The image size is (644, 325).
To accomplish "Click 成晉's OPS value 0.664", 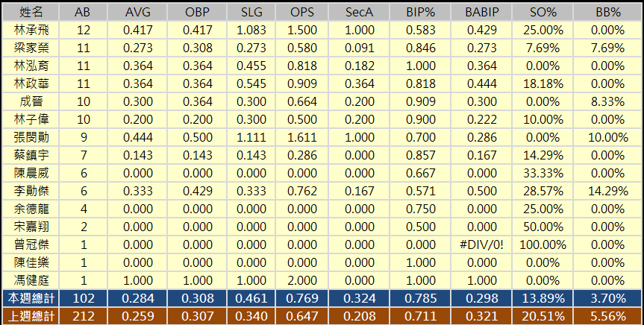I will 302,102.
